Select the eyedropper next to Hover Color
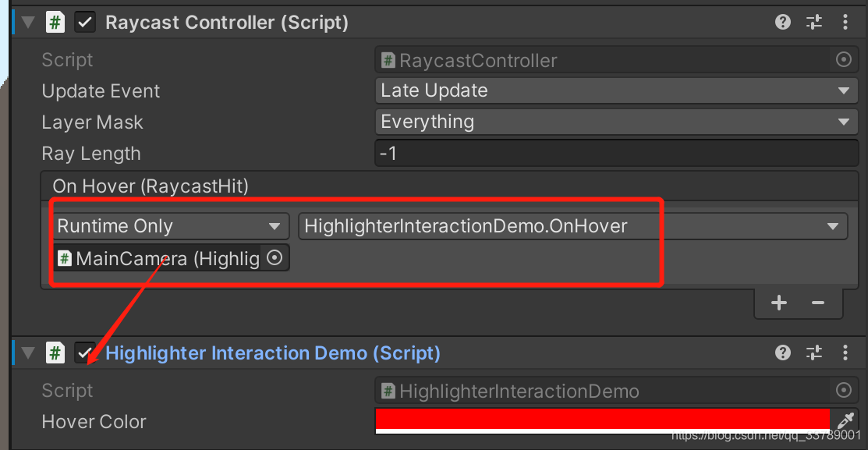Screen dimensions: 868x450 pos(845,421)
